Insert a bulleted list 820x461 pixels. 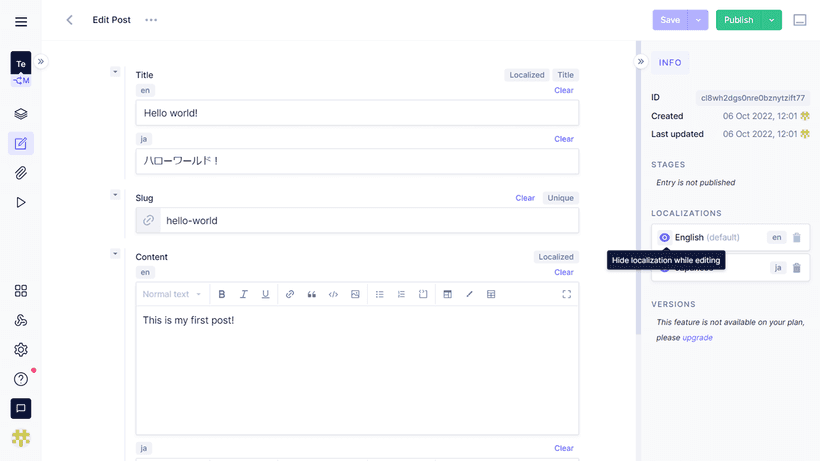[x=380, y=294]
